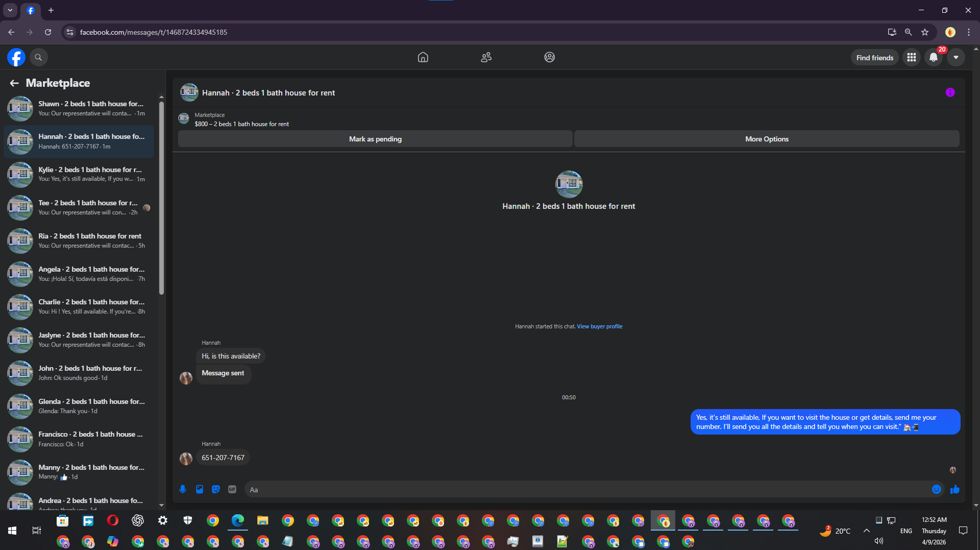
Task: Open Opera browser from the taskbar
Action: coord(113,520)
